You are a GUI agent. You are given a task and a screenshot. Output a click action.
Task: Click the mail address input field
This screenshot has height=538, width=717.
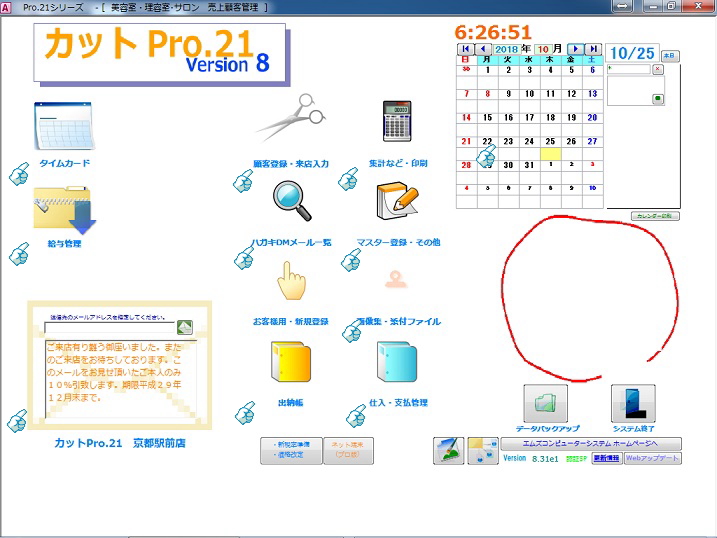coord(110,327)
